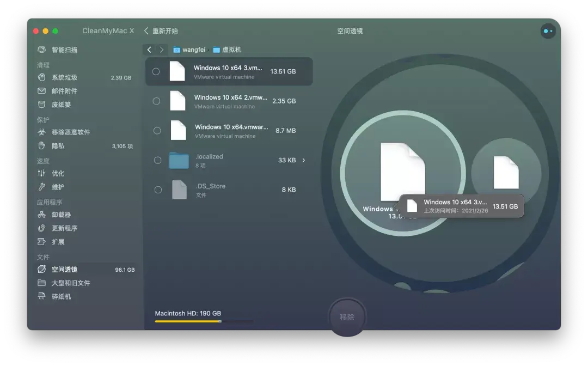
Task: Click the 碎纸机 shredder icon
Action: tap(41, 296)
